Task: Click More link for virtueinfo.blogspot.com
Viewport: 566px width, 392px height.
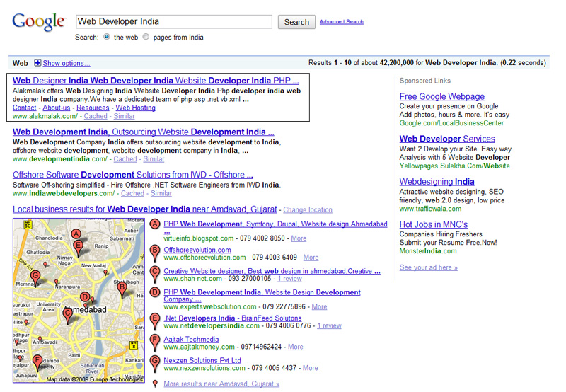Action: point(299,238)
